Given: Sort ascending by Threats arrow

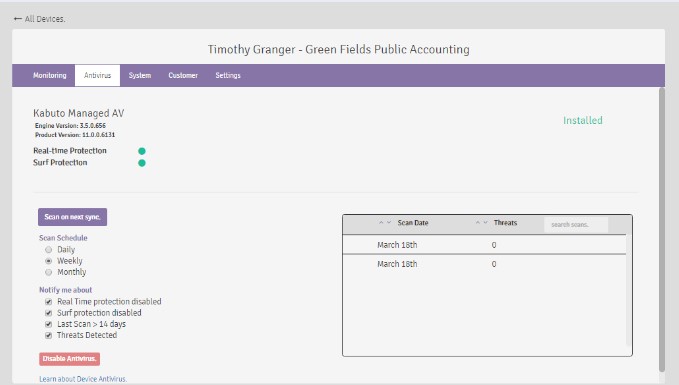Looking at the screenshot, I should [x=478, y=223].
